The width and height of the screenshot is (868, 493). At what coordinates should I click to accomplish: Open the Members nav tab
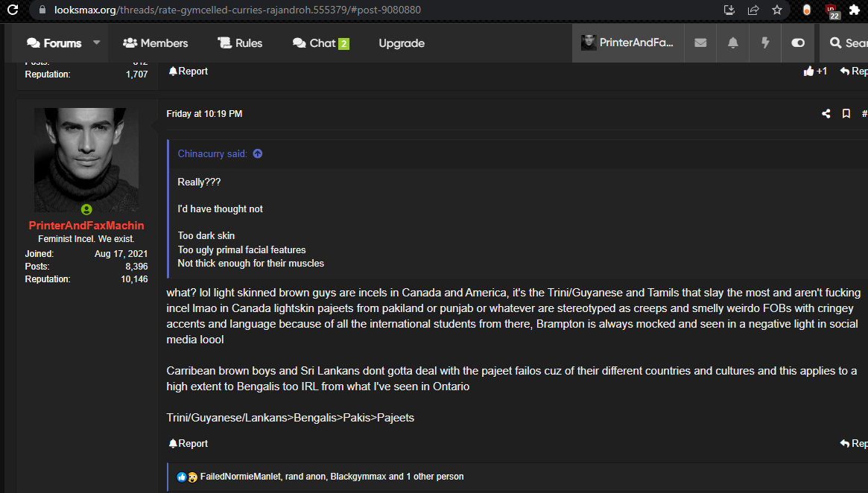pyautogui.click(x=155, y=43)
